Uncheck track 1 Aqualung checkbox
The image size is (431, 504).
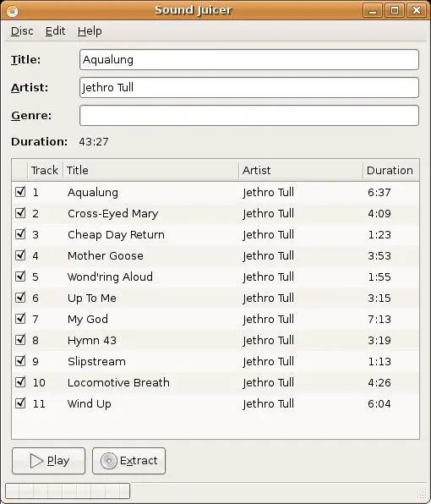(20, 192)
